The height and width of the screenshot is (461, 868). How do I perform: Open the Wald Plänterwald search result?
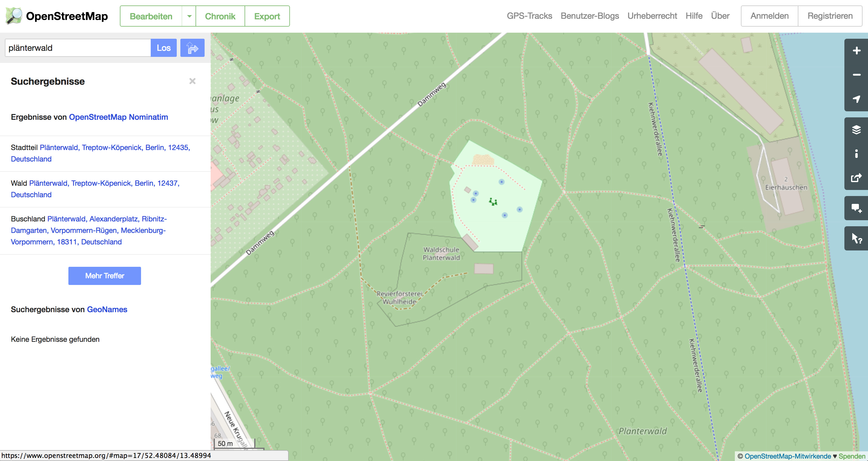pyautogui.click(x=104, y=183)
